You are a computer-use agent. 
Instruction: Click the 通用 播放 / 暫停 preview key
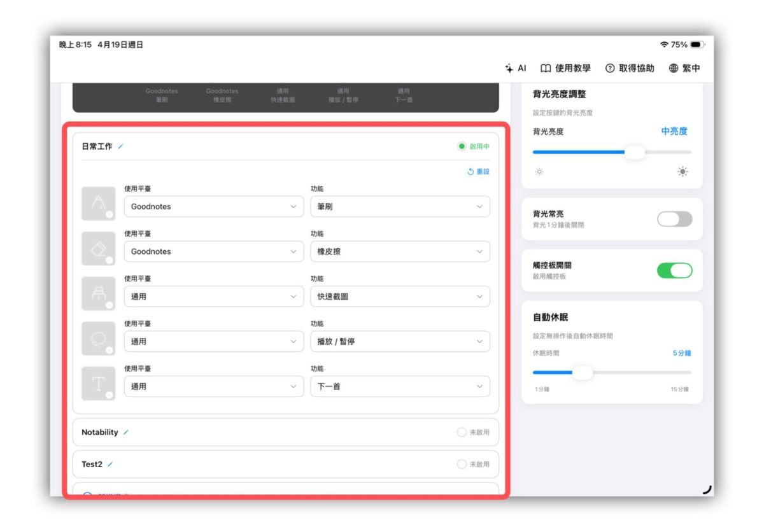pos(343,95)
